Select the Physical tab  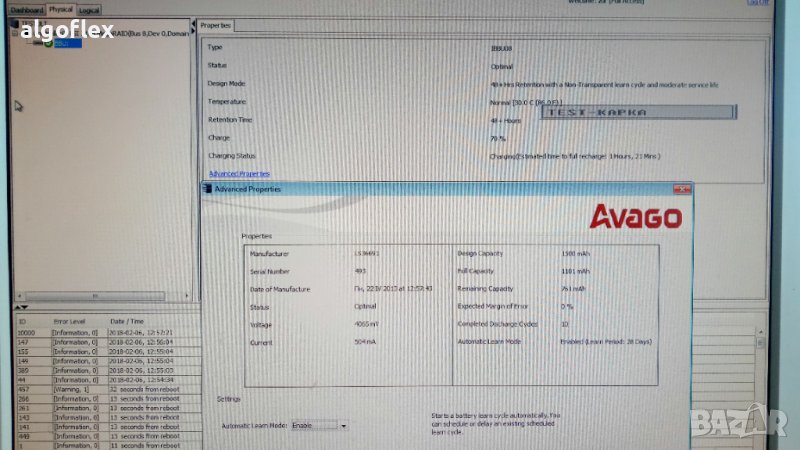click(61, 8)
